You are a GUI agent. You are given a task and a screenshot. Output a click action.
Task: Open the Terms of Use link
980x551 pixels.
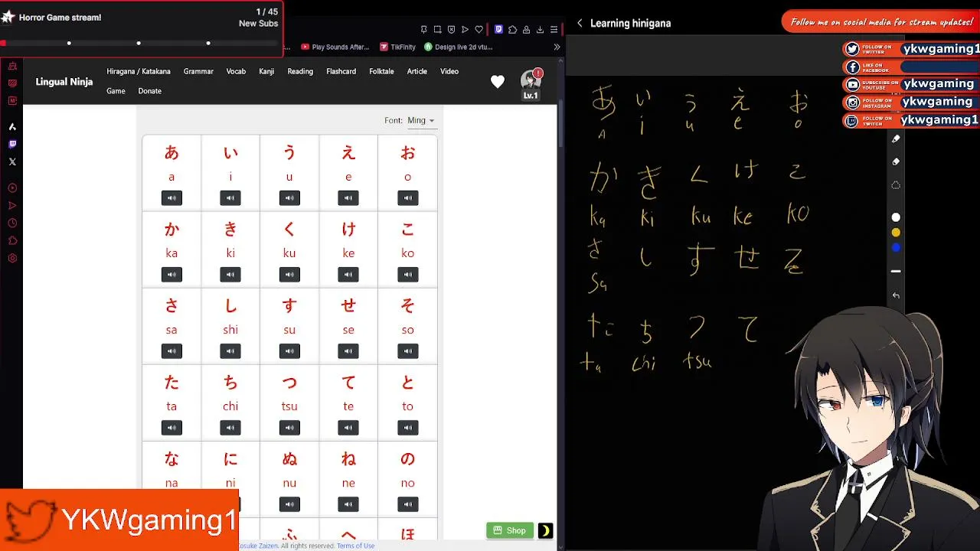point(355,546)
